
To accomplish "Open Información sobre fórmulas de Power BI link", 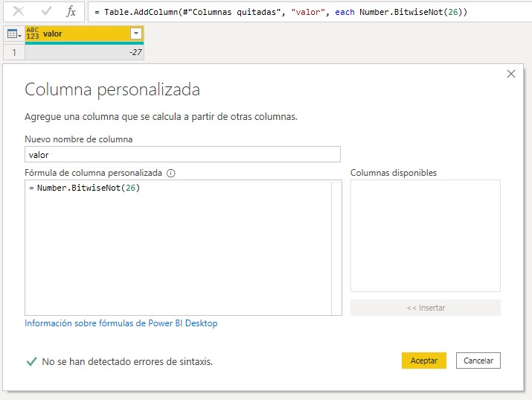I will coord(121,323).
